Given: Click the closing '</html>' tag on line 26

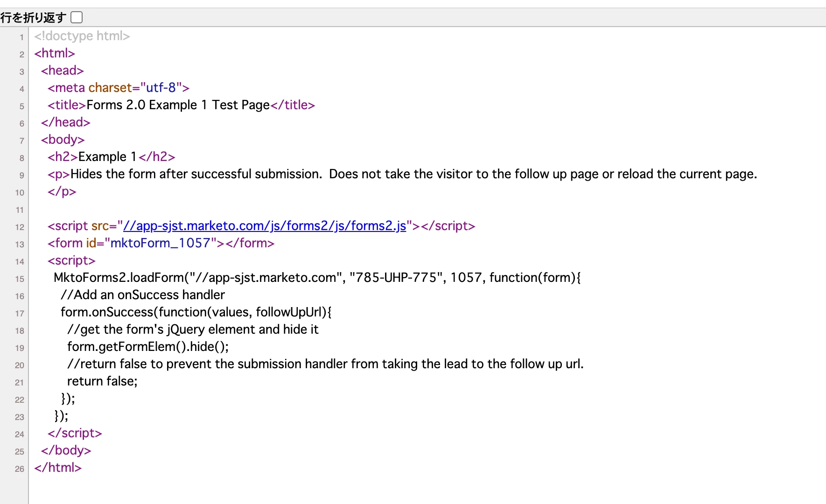Looking at the screenshot, I should pos(58,468).
